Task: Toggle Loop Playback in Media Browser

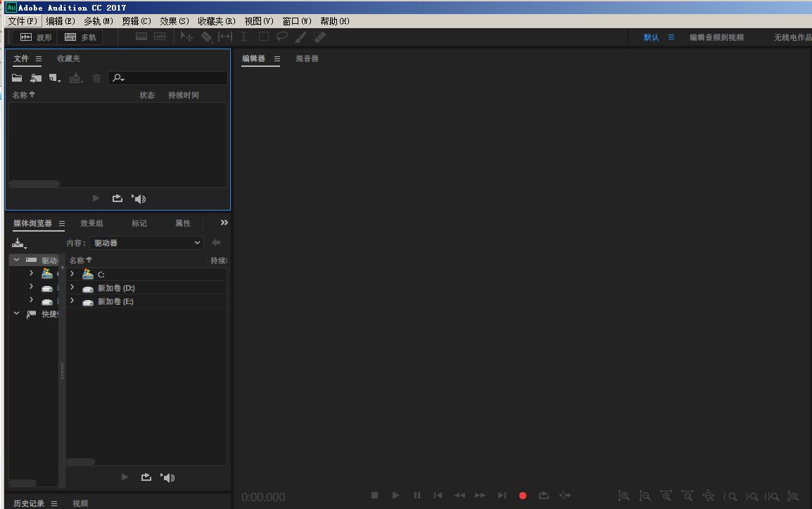Action: (x=146, y=477)
